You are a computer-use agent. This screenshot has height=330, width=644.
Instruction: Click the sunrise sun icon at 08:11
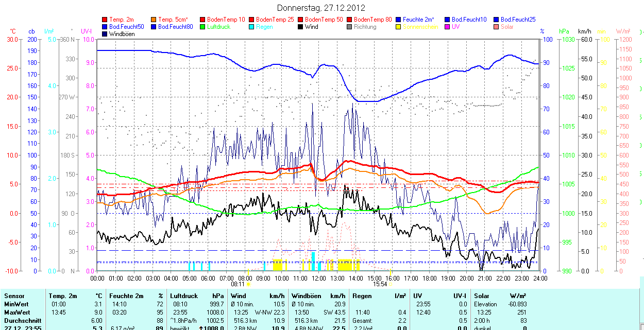click(249, 284)
